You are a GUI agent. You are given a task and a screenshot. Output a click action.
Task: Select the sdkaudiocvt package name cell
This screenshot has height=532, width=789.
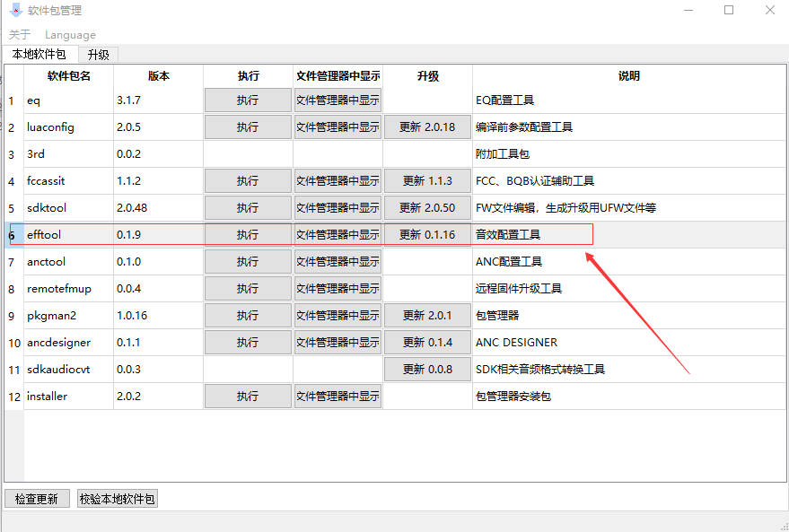pos(69,369)
